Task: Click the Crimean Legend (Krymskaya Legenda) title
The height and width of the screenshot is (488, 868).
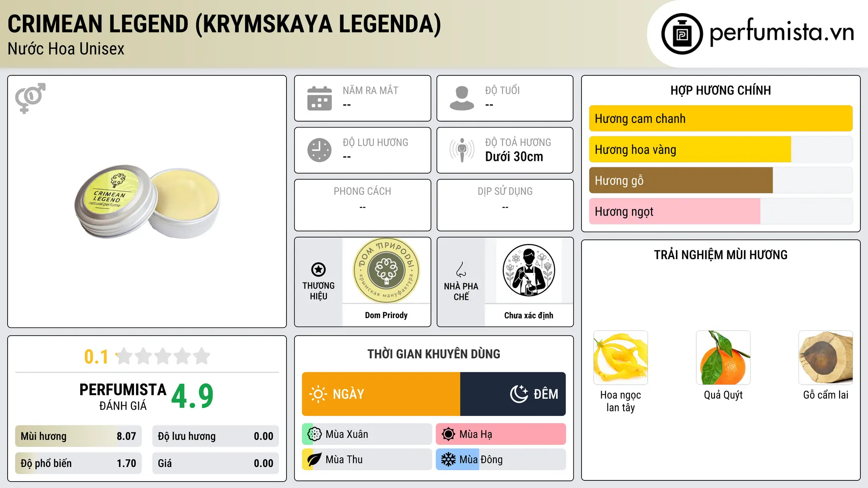Action: 224,24
